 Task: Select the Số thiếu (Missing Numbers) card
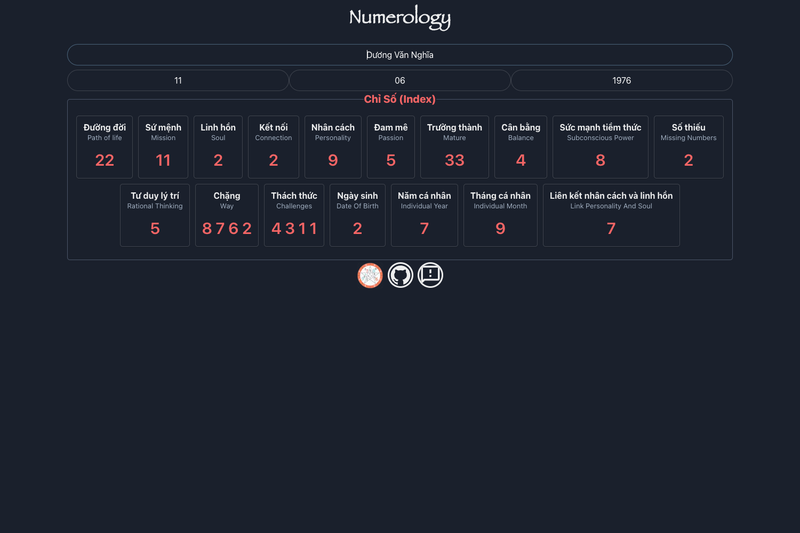(688, 147)
